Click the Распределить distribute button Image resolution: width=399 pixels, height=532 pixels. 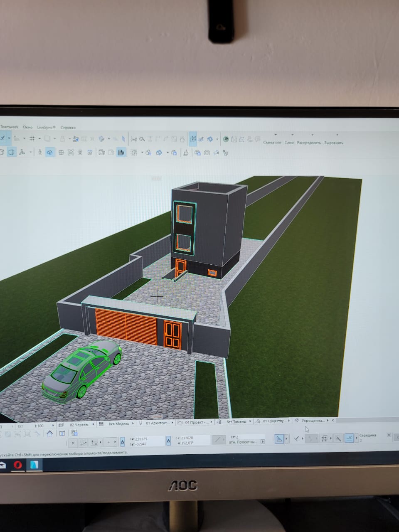click(309, 143)
